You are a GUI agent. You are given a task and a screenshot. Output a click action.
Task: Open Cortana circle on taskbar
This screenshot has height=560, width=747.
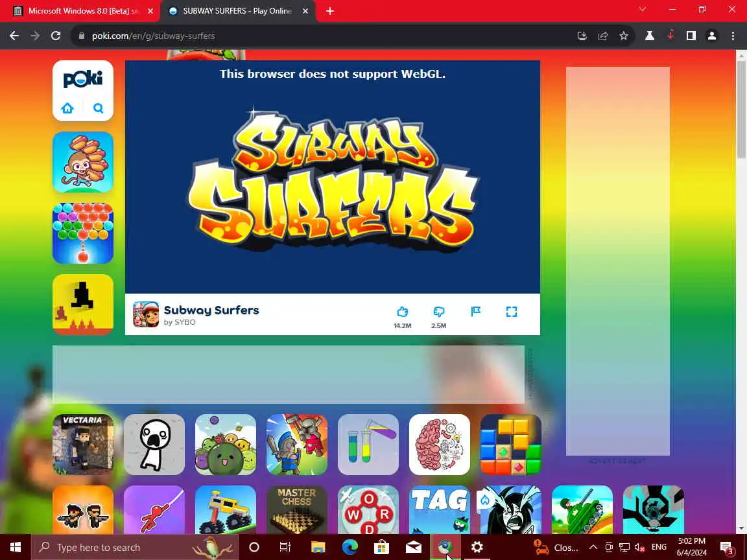tap(254, 547)
